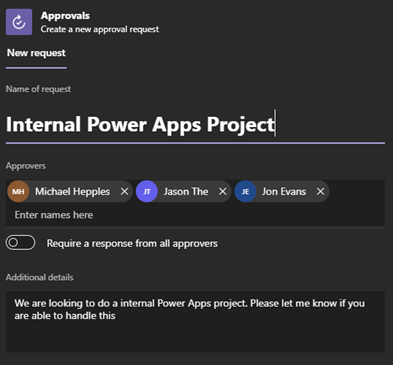
Task: Click the Additional details text box
Action: (195, 322)
